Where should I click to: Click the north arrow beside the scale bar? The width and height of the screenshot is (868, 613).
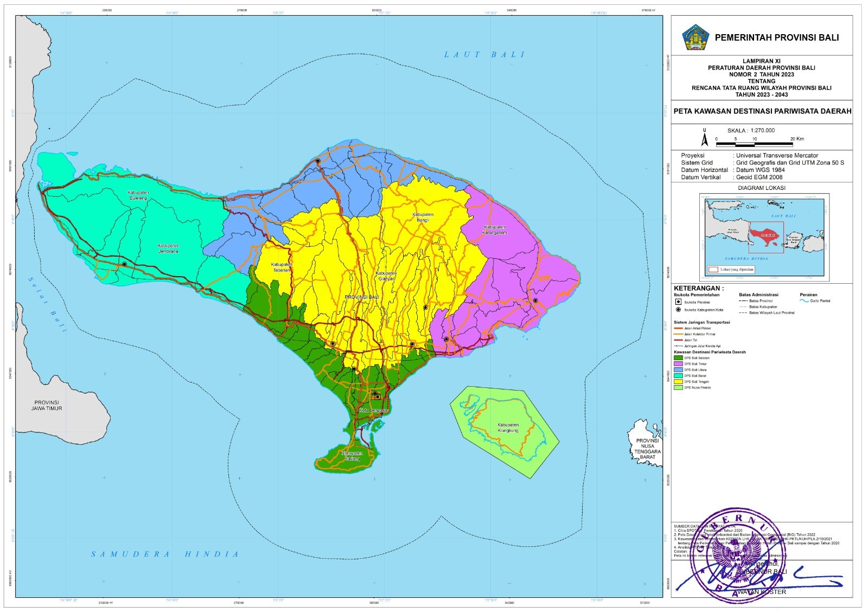coord(705,137)
